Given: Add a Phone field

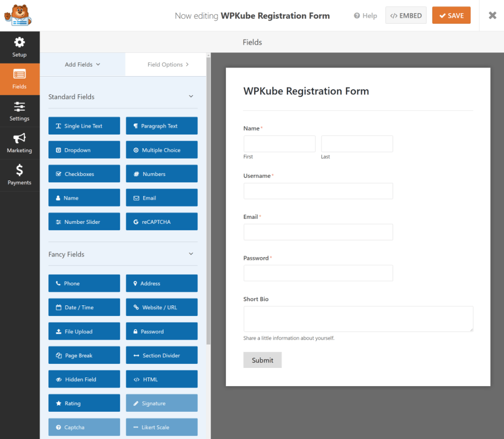Looking at the screenshot, I should [x=84, y=283].
